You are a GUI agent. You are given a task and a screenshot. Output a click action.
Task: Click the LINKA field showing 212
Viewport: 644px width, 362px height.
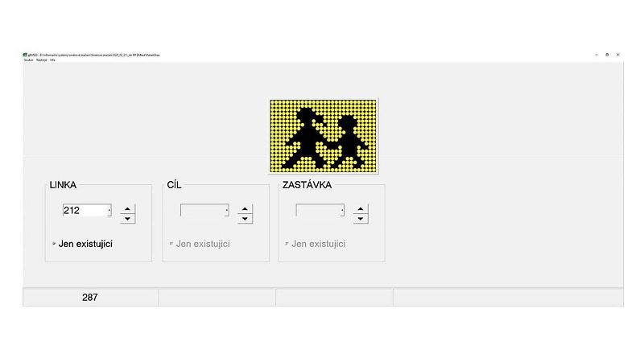[84, 211]
